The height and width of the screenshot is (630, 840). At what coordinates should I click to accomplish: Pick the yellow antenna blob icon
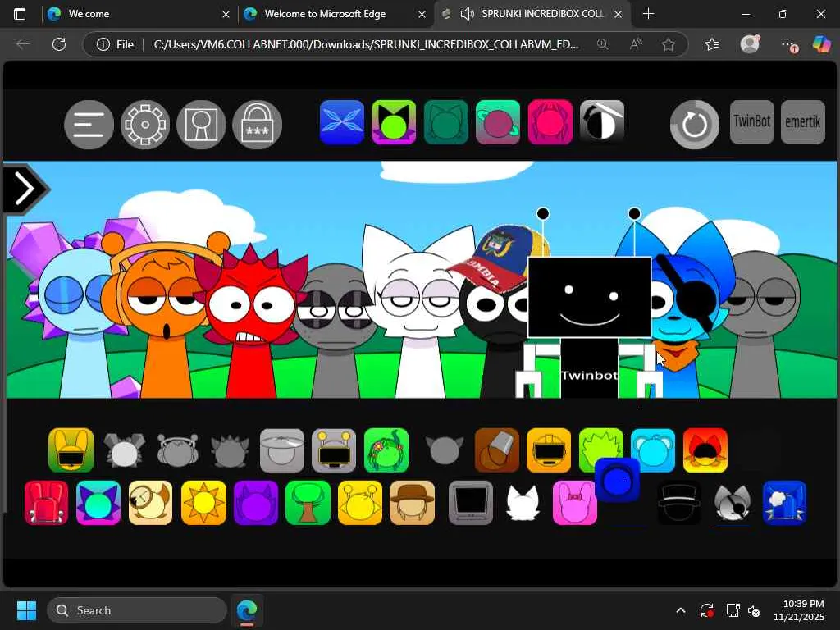(360, 503)
